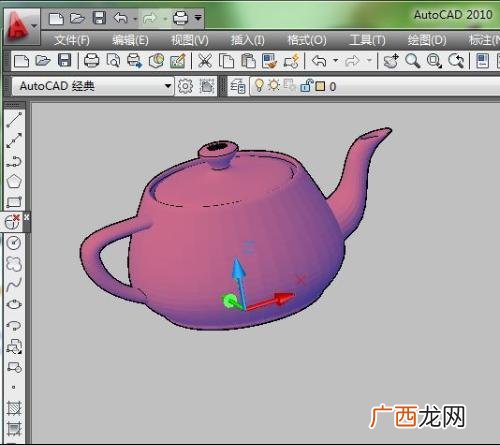Image resolution: width=500 pixels, height=445 pixels.
Task: Select Zoom Window tool
Action: pyautogui.click(x=434, y=61)
